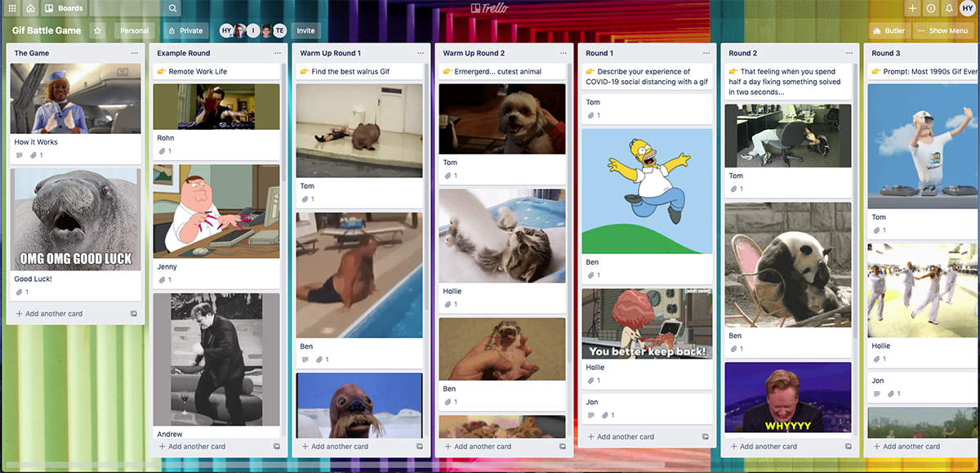The image size is (980, 473).
Task: Click Show Menu to reveal board sidebar
Action: pos(943,30)
